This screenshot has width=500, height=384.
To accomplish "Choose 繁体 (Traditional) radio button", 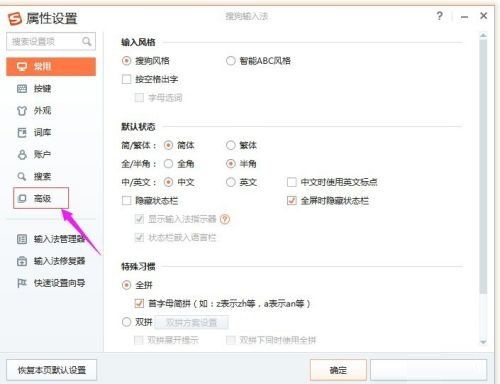I will [231, 145].
